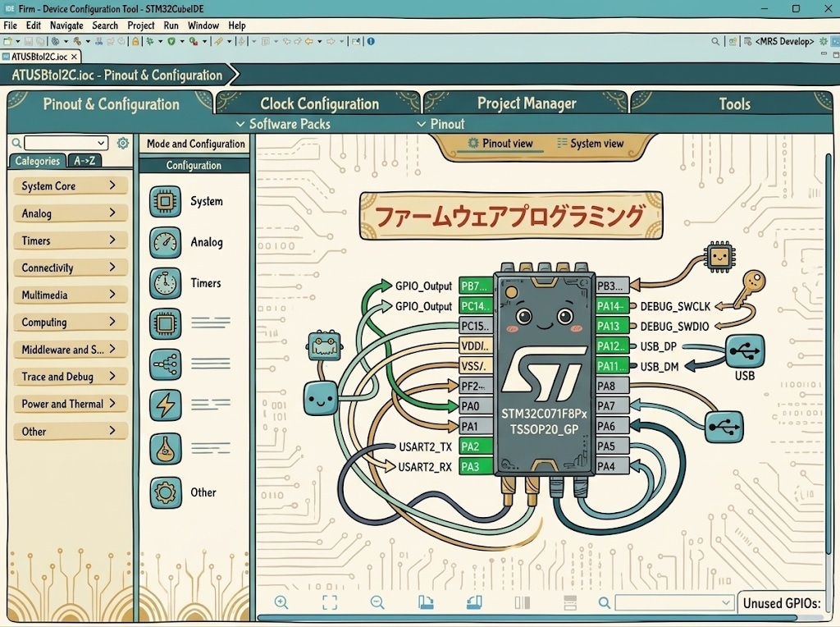Image resolution: width=840 pixels, height=627 pixels.
Task: Click the padlock icon in toolbar
Action: [x=135, y=41]
